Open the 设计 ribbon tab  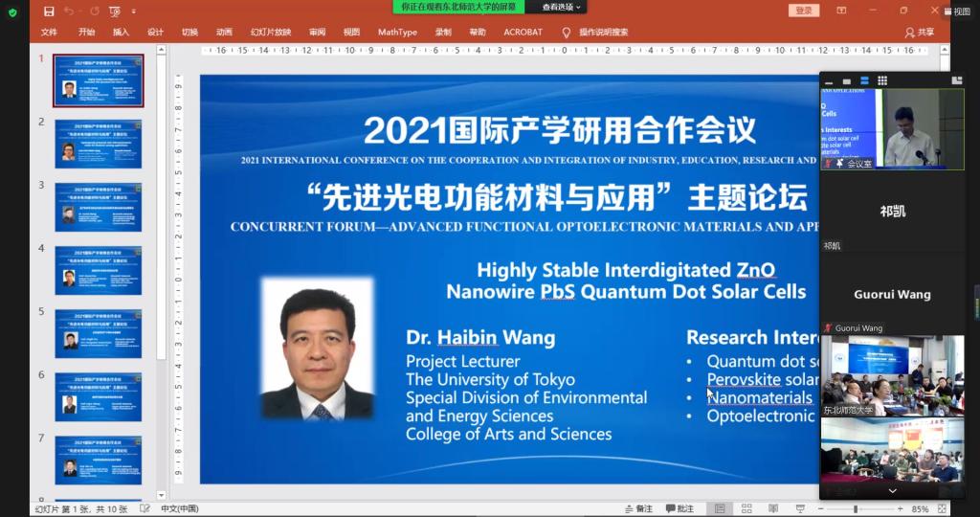155,32
